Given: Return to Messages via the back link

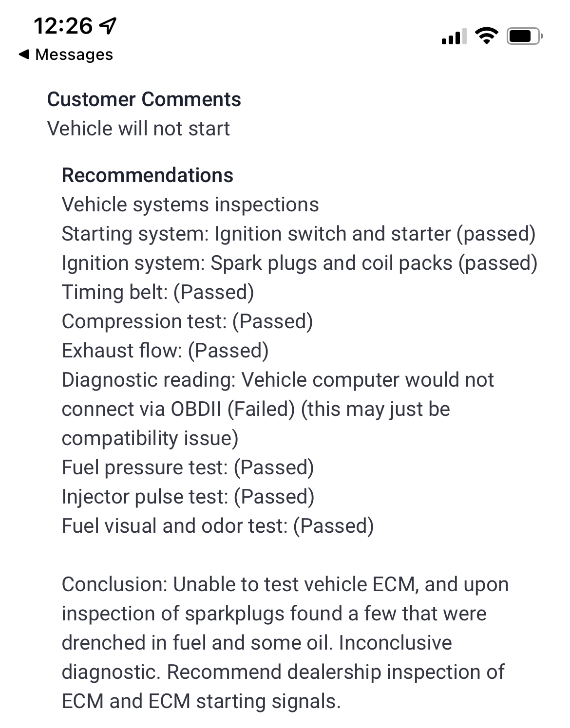Looking at the screenshot, I should coord(74,55).
